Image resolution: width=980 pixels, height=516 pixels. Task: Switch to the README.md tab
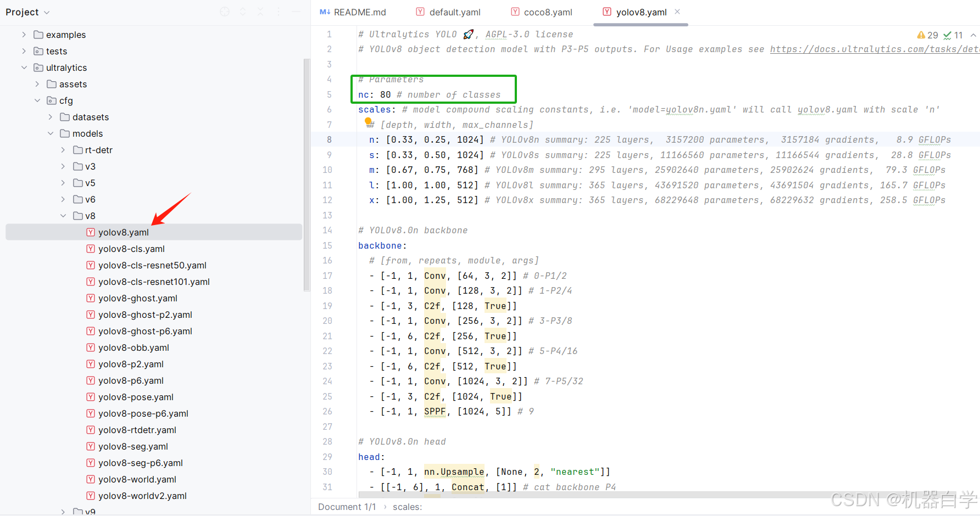pyautogui.click(x=353, y=12)
